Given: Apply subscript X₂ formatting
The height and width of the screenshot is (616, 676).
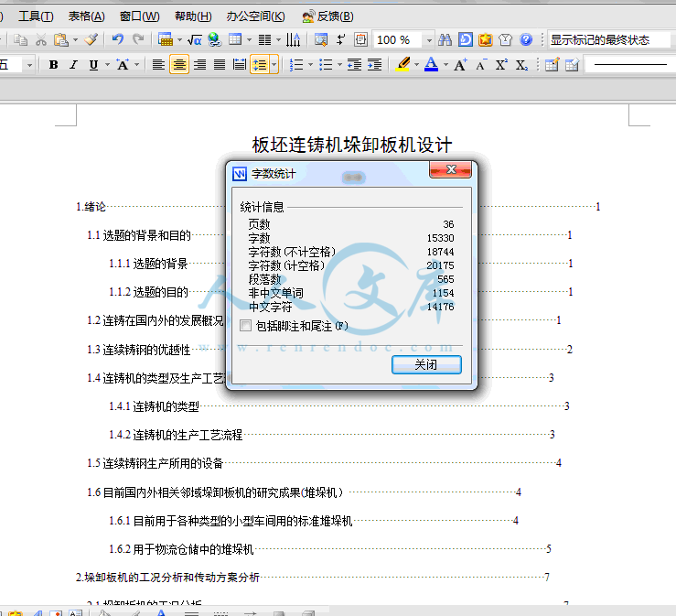Looking at the screenshot, I should 521,65.
